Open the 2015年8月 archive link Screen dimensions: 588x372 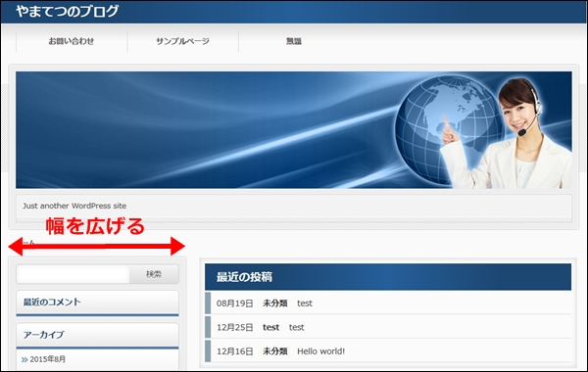tap(48, 359)
